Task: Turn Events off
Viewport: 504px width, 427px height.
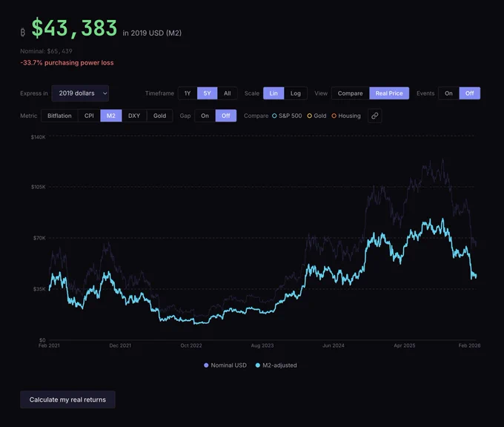Action: (470, 93)
